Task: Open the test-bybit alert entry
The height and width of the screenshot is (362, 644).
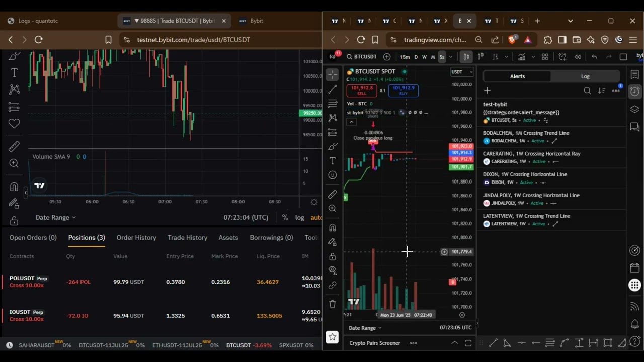Action: coord(551,112)
